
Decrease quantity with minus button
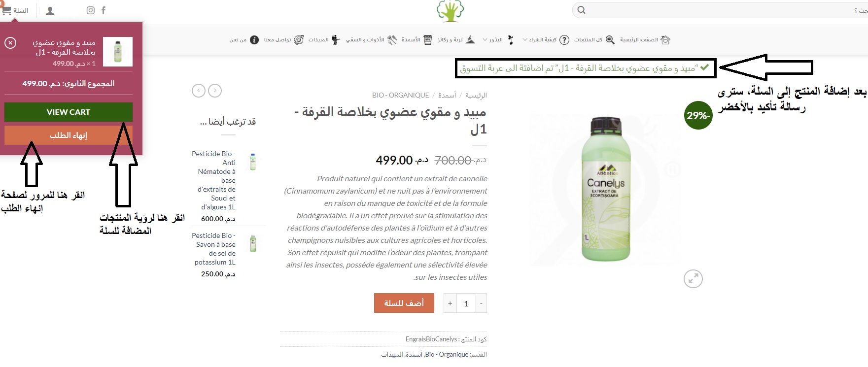pyautogui.click(x=482, y=303)
